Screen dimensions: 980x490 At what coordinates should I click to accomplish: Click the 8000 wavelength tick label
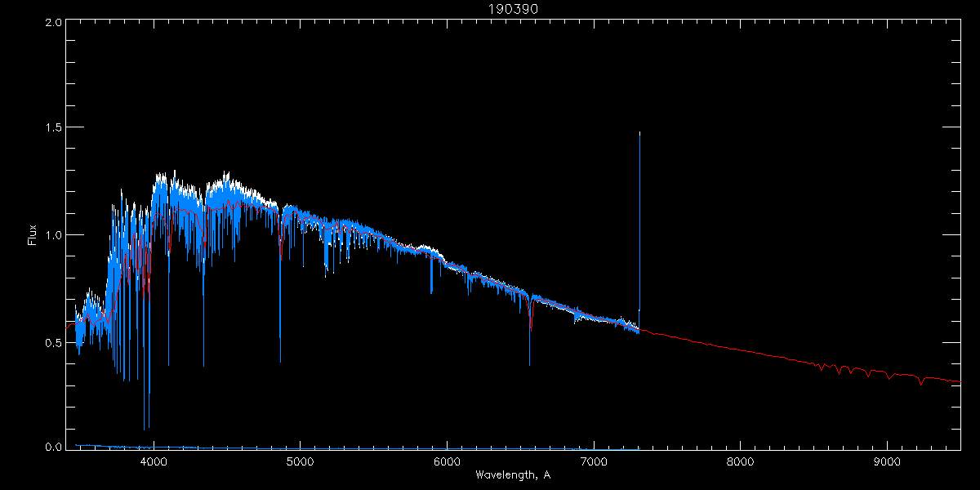pyautogui.click(x=741, y=462)
